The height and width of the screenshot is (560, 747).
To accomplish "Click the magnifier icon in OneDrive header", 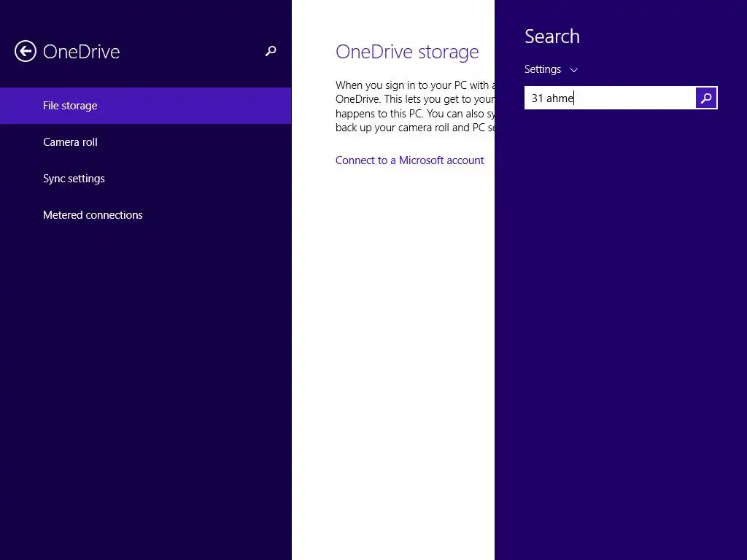I will click(x=271, y=51).
